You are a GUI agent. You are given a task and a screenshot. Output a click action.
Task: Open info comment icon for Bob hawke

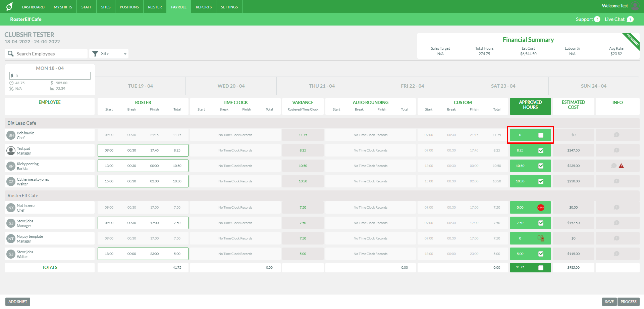click(x=616, y=135)
